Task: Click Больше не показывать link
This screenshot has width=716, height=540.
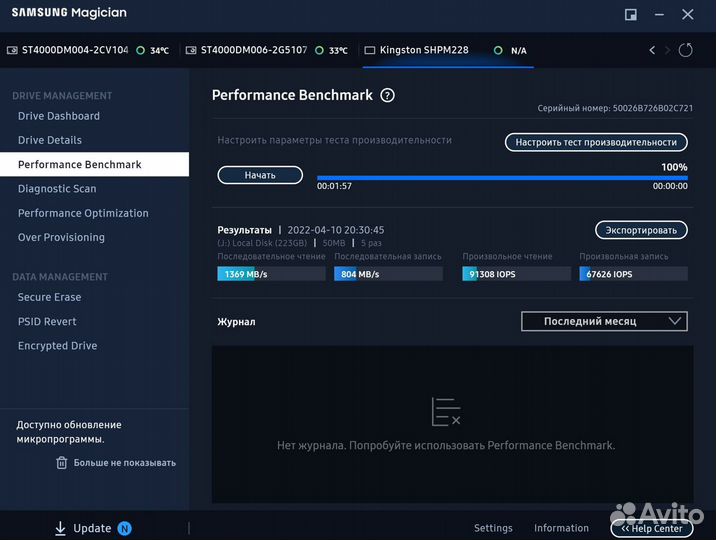Action: [x=125, y=463]
